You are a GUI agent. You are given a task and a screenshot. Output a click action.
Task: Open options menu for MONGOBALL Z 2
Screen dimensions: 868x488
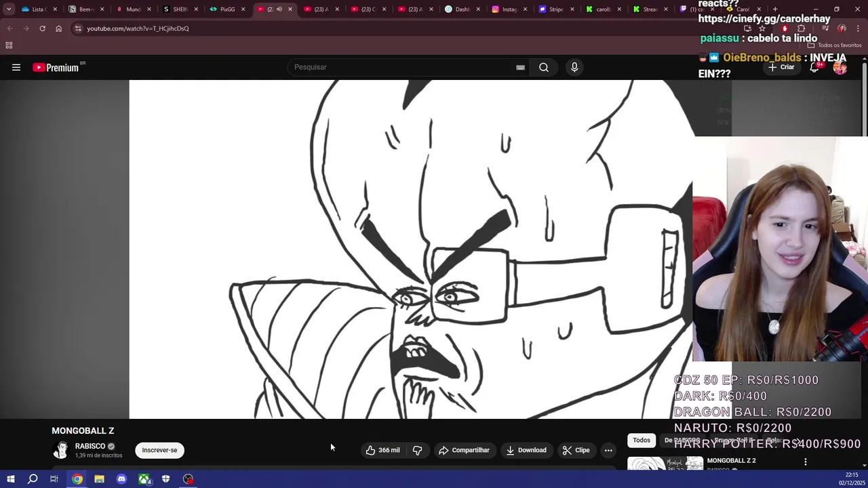(x=806, y=462)
